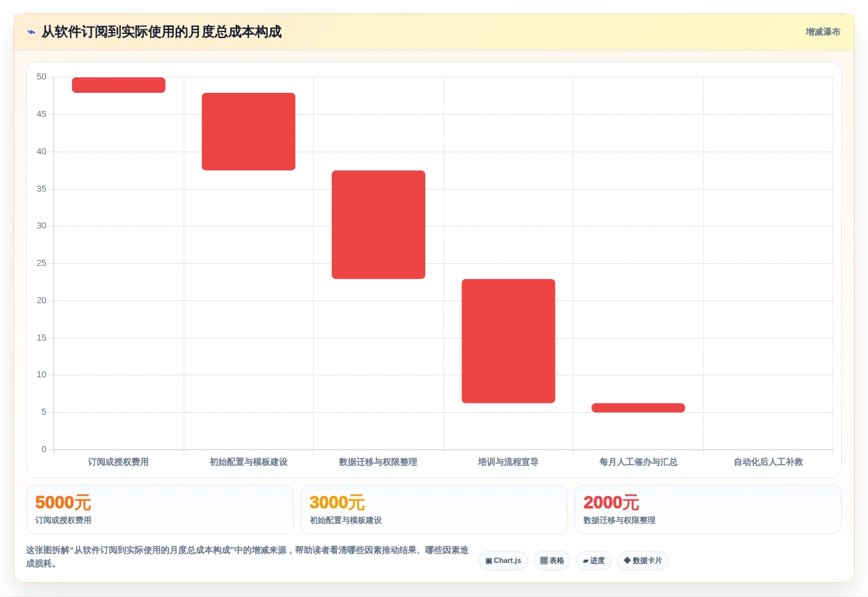Image resolution: width=868 pixels, height=597 pixels.
Task: Click the 进度 tag chip
Action: pos(594,561)
